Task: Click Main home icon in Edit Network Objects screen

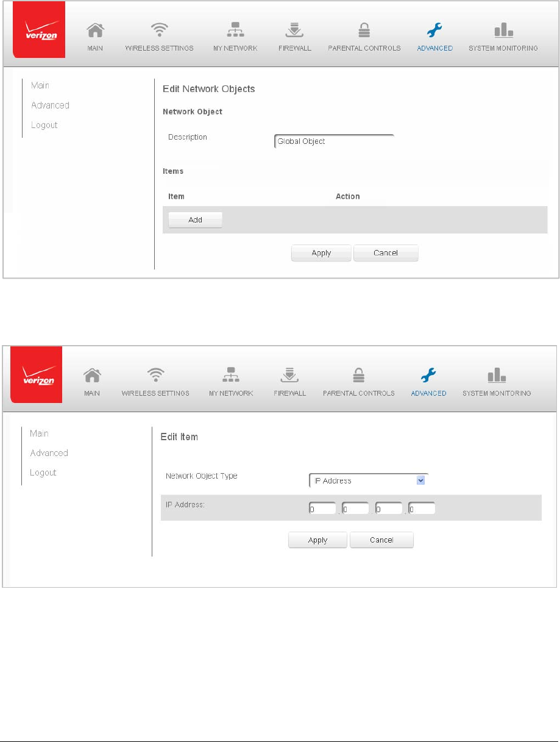Action: [x=94, y=30]
